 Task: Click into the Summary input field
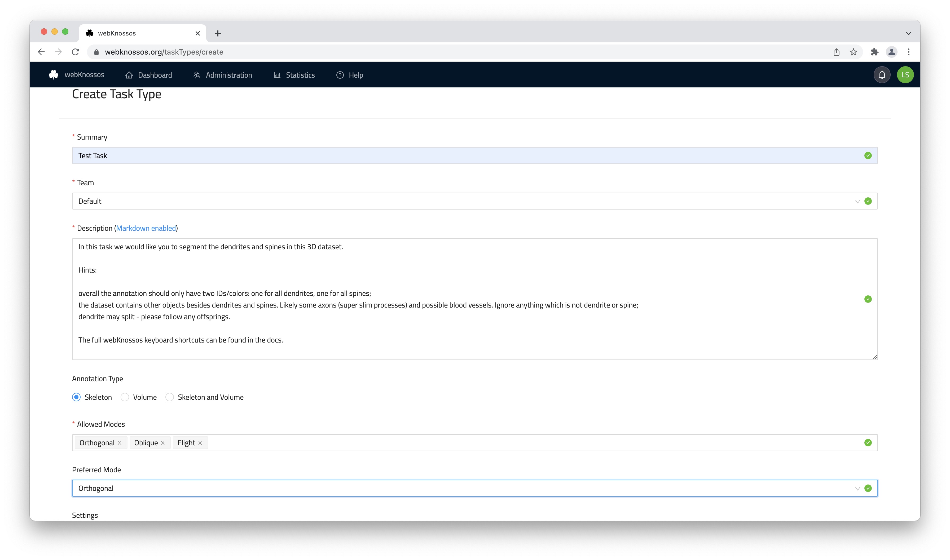click(475, 155)
